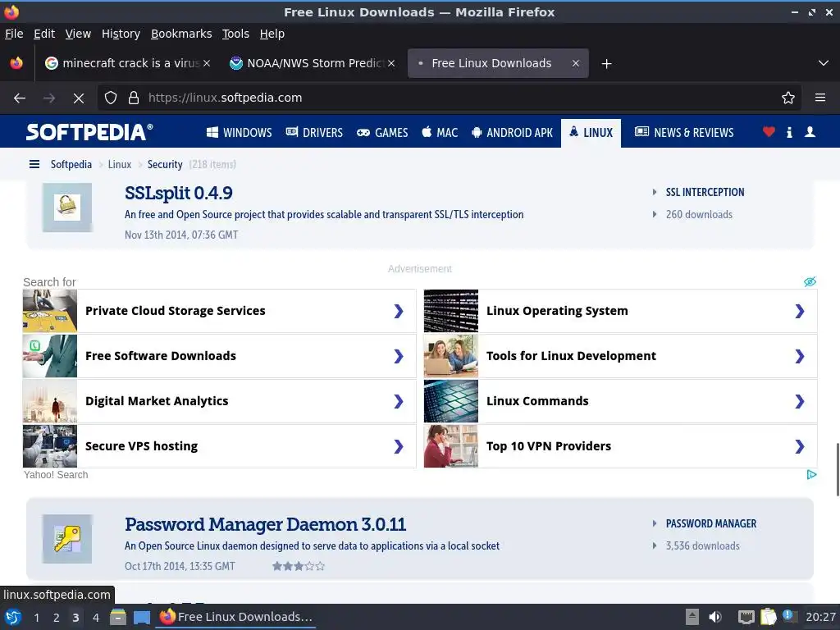Open the History menu
Screen dimensions: 840x630
pyautogui.click(x=121, y=34)
